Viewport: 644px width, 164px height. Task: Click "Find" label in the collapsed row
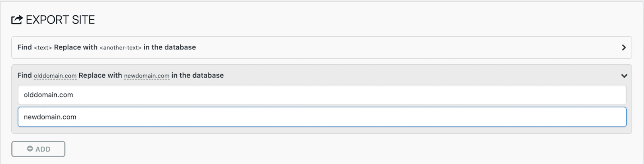[25, 47]
